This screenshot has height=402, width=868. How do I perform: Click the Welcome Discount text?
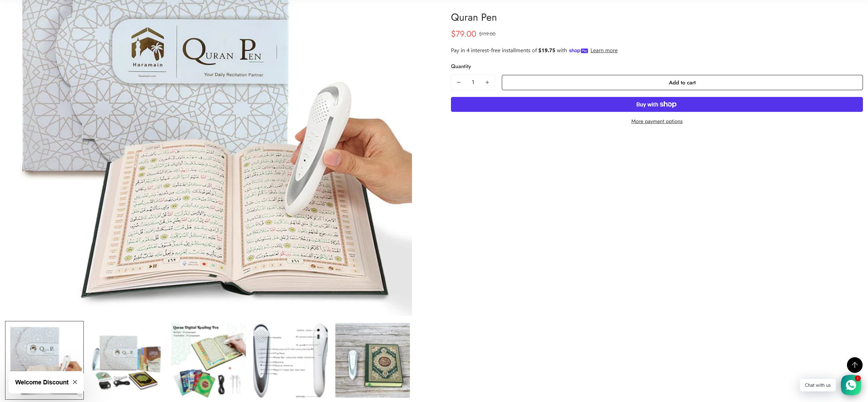(x=42, y=382)
